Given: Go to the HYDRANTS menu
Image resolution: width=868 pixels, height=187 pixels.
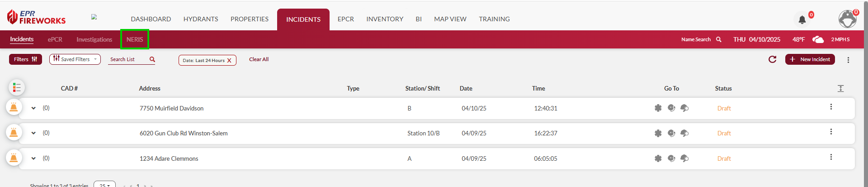Looking at the screenshot, I should pyautogui.click(x=201, y=19).
